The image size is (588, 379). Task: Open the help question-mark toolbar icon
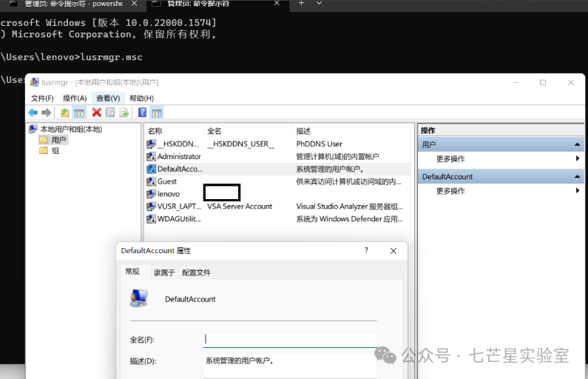click(x=142, y=113)
